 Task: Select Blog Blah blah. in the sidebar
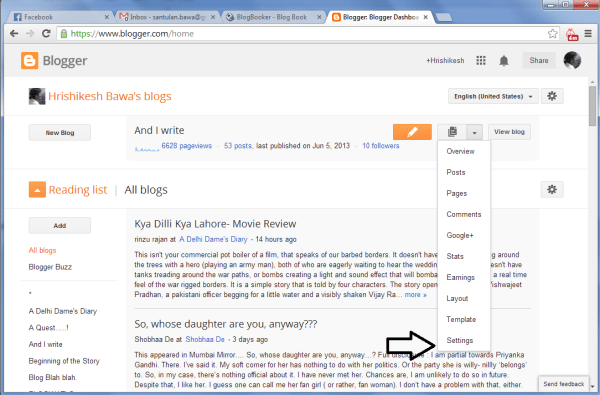[52, 377]
